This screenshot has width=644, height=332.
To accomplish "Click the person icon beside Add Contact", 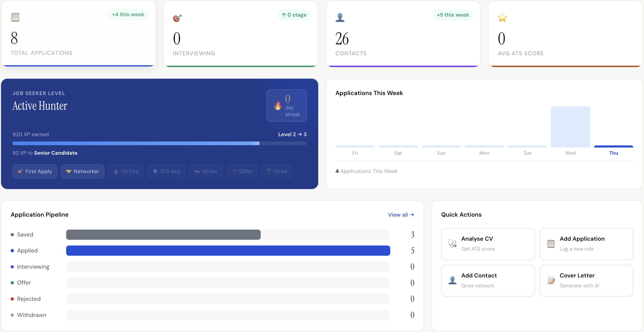I will click(x=452, y=280).
